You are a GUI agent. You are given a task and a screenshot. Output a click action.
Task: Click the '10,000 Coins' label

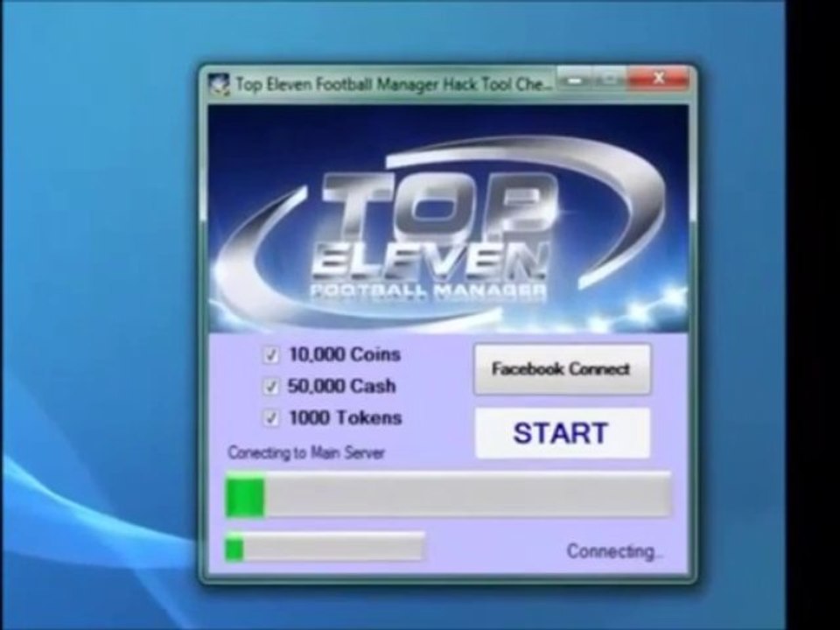tap(345, 354)
